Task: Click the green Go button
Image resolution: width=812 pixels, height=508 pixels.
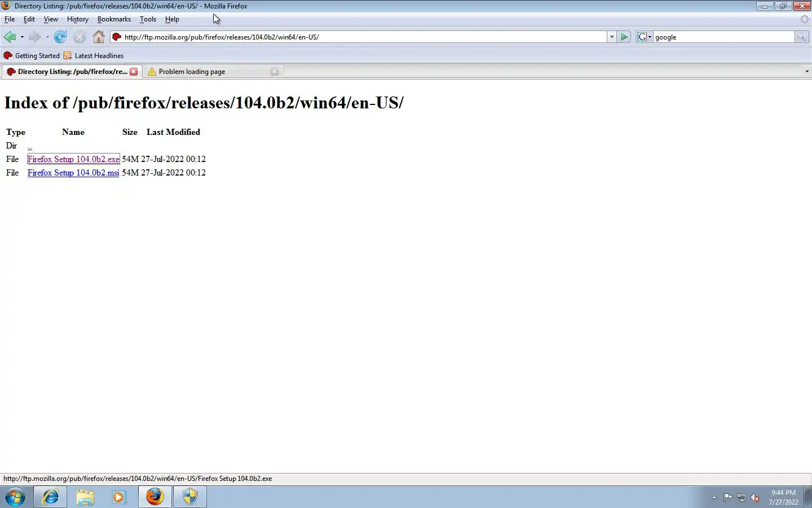Action: coord(624,37)
